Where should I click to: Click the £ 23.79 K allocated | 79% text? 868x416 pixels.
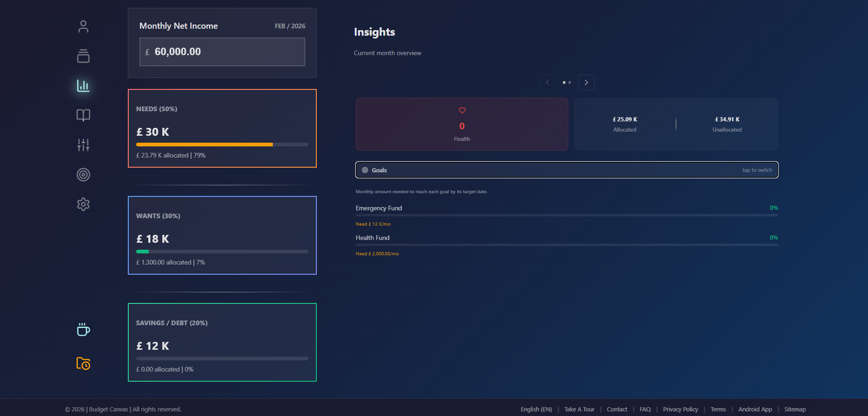coord(171,155)
